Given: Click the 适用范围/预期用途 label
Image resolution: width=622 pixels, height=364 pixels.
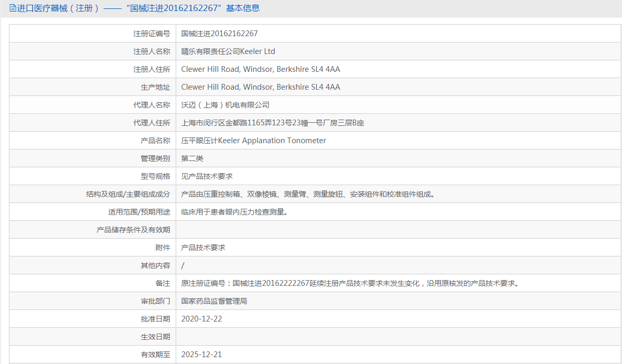Looking at the screenshot, I should pos(139,212).
